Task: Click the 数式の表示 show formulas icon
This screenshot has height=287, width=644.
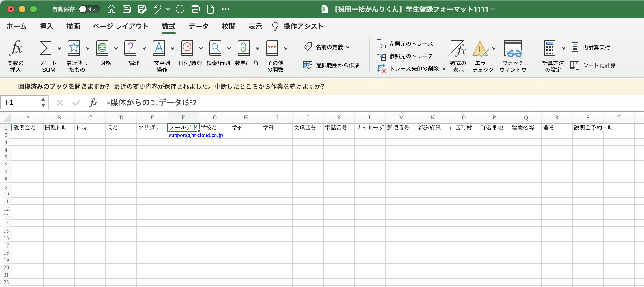Action: coord(458,49)
